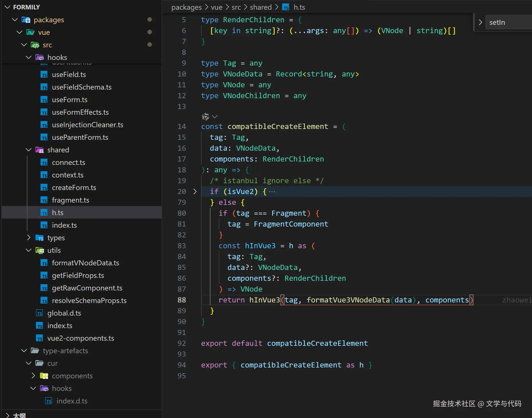Click line number 88 in the gutter
Screen dimensions: 532x418
182,300
